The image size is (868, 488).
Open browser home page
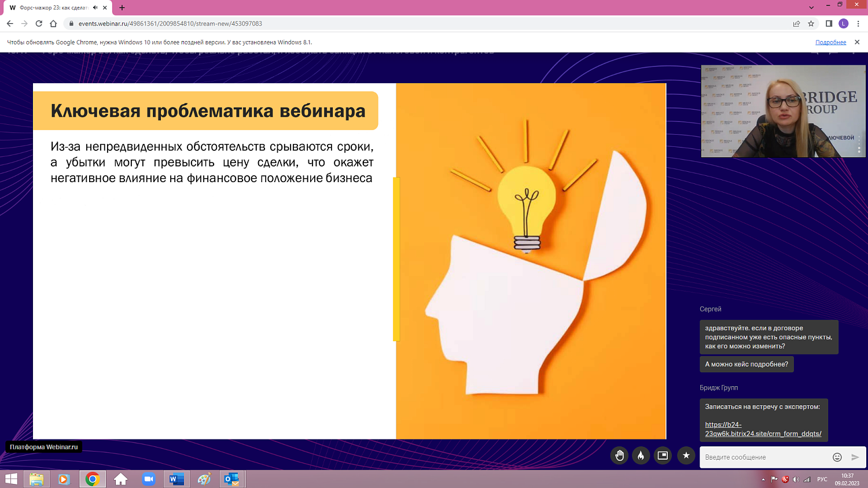coord(53,24)
